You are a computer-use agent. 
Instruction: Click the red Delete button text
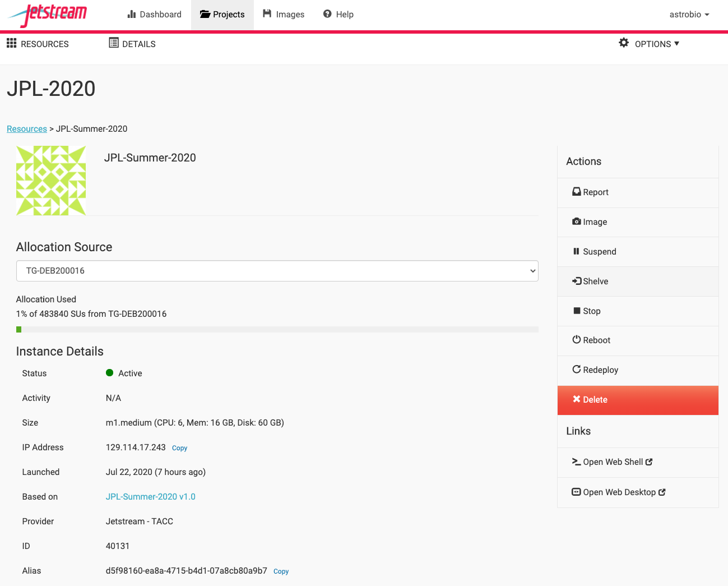595,400
